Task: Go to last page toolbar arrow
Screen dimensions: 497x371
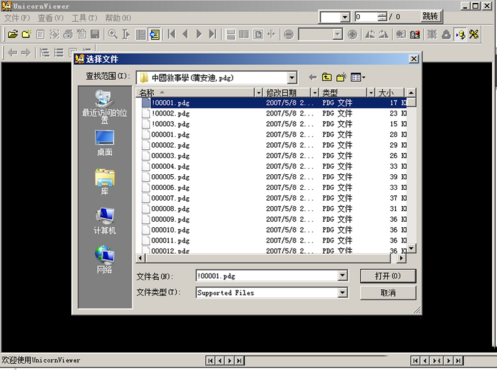Action: click(x=213, y=34)
